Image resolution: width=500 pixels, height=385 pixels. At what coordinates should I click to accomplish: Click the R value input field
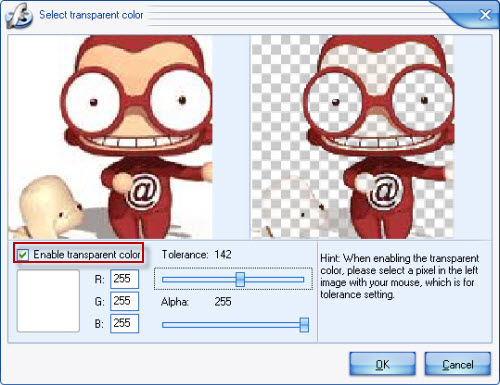click(124, 279)
